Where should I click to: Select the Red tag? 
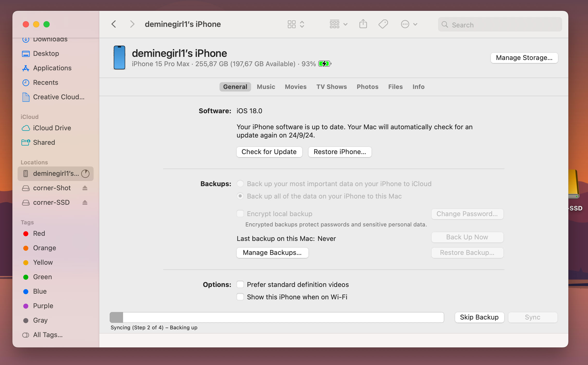click(56, 233)
